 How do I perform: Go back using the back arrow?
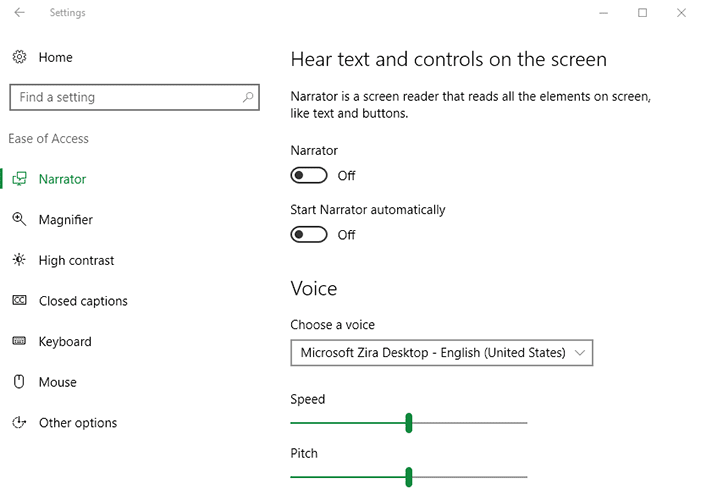[19, 13]
